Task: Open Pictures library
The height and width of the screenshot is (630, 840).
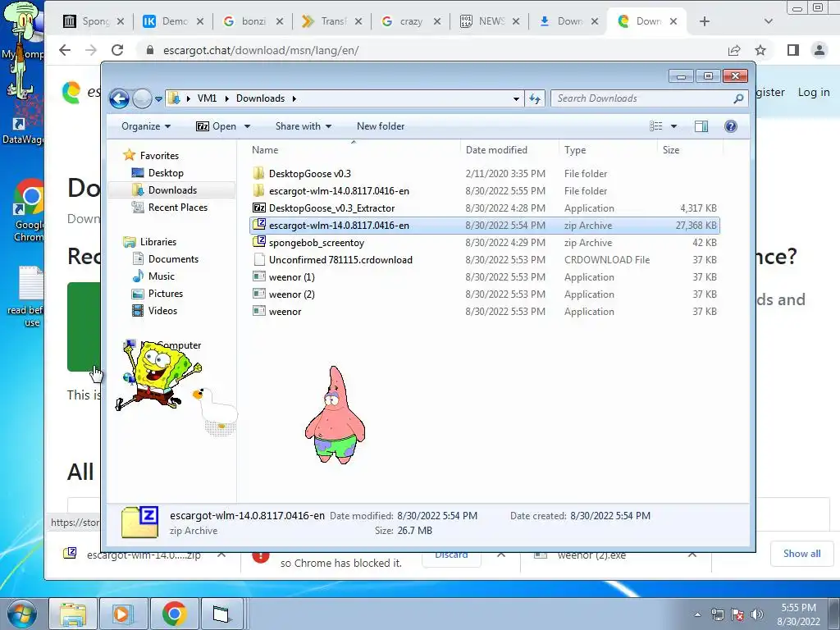Action: (x=166, y=294)
